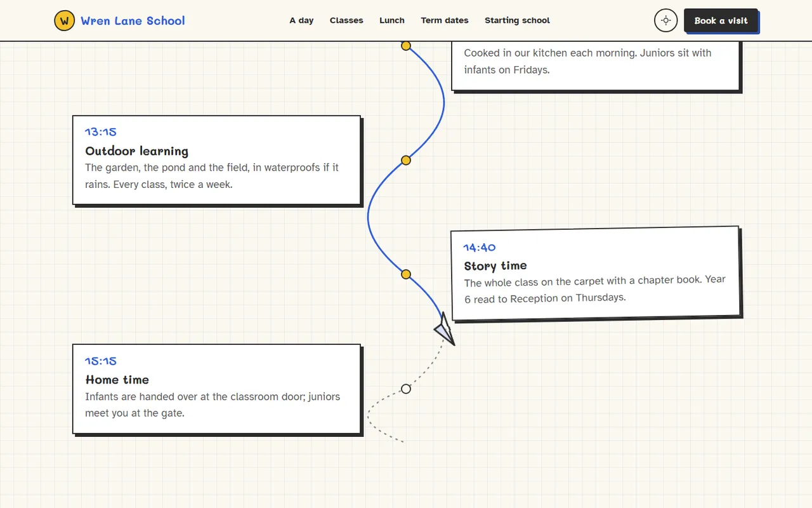Click the Book a visit button
The height and width of the screenshot is (508, 812).
721,20
